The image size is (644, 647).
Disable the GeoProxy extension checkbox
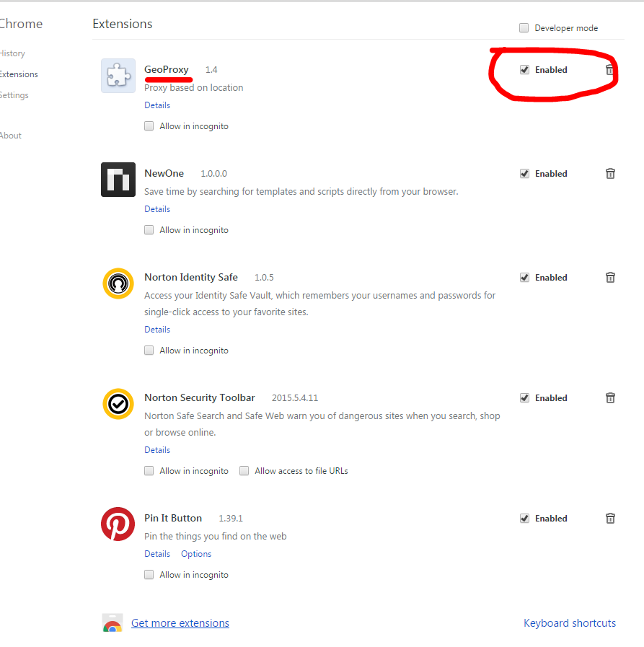[x=524, y=70]
